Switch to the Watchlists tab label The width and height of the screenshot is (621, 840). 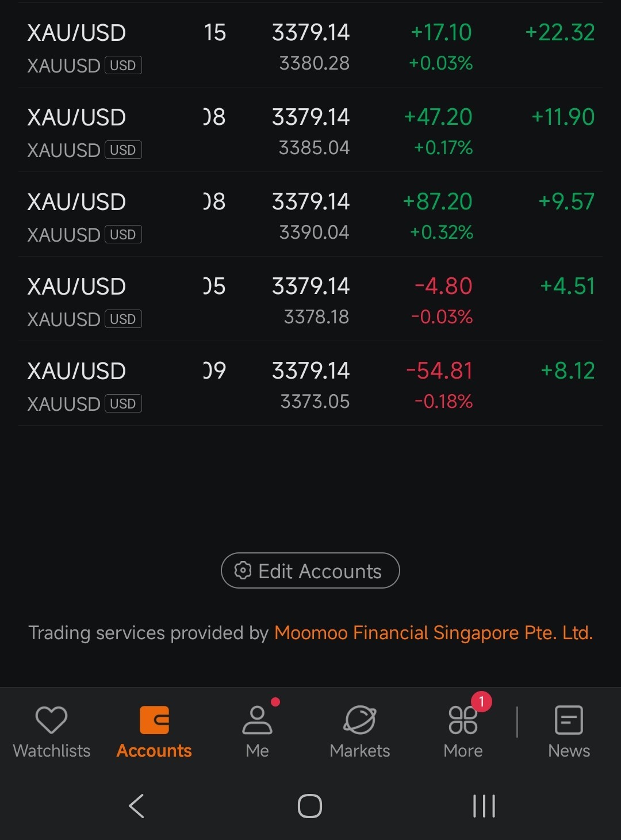[x=52, y=751]
